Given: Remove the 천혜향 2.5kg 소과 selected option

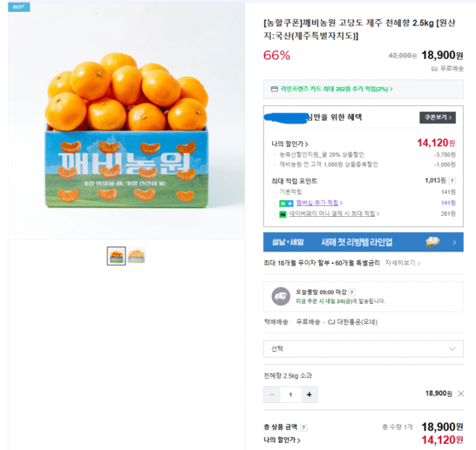Looking at the screenshot, I should tap(460, 394).
